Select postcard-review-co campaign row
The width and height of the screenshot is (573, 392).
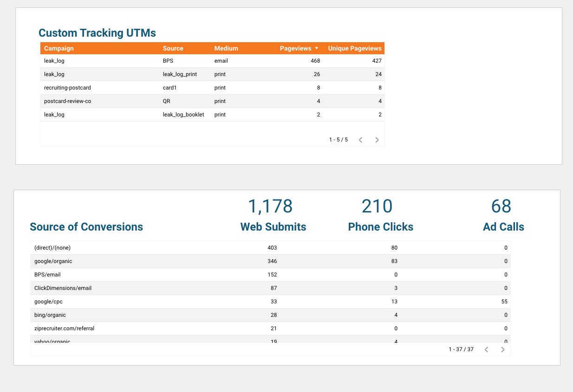tap(212, 101)
